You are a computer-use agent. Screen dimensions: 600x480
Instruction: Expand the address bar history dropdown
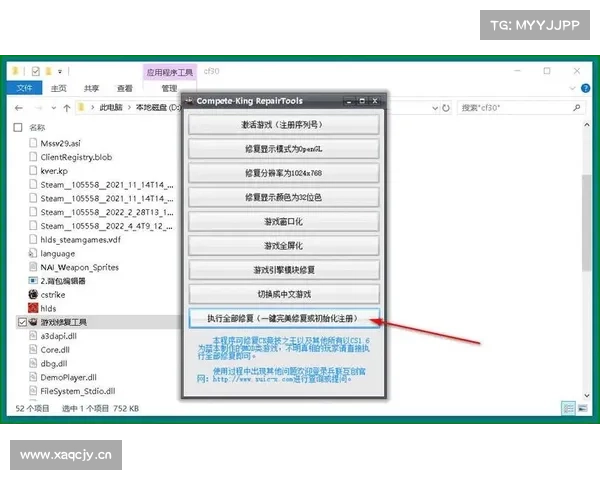pyautogui.click(x=433, y=106)
